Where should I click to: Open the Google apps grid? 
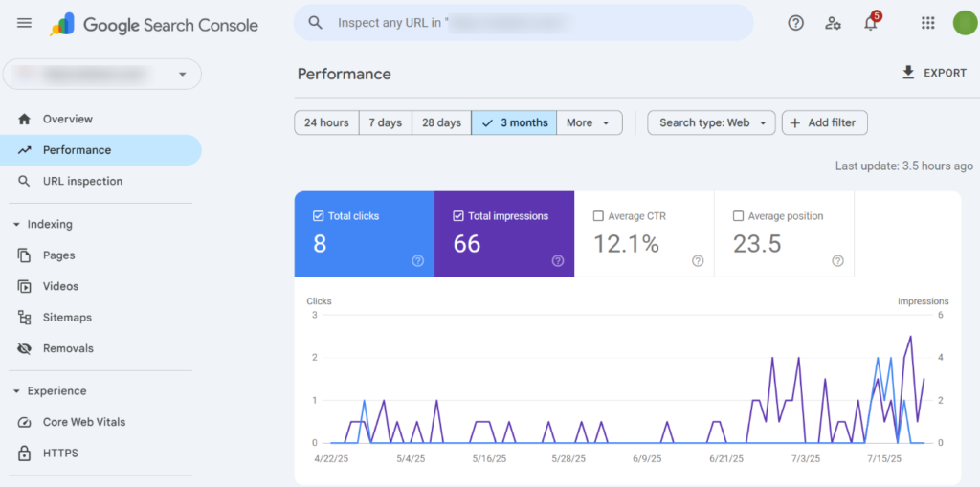click(x=928, y=23)
